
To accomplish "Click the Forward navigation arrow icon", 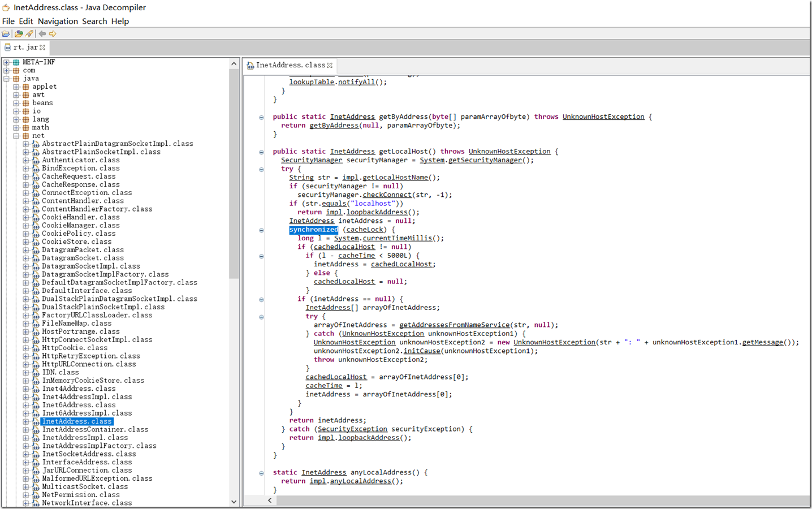I will pyautogui.click(x=53, y=34).
